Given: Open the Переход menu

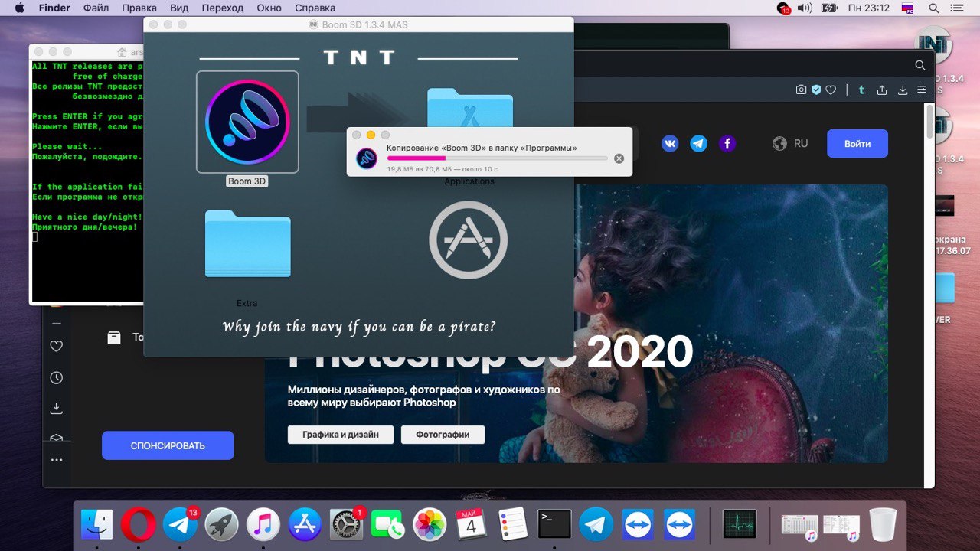Looking at the screenshot, I should click(223, 8).
